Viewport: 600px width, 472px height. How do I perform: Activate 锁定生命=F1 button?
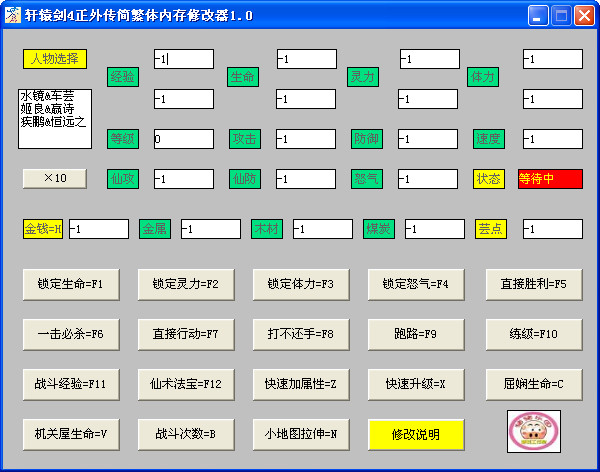pos(71,284)
